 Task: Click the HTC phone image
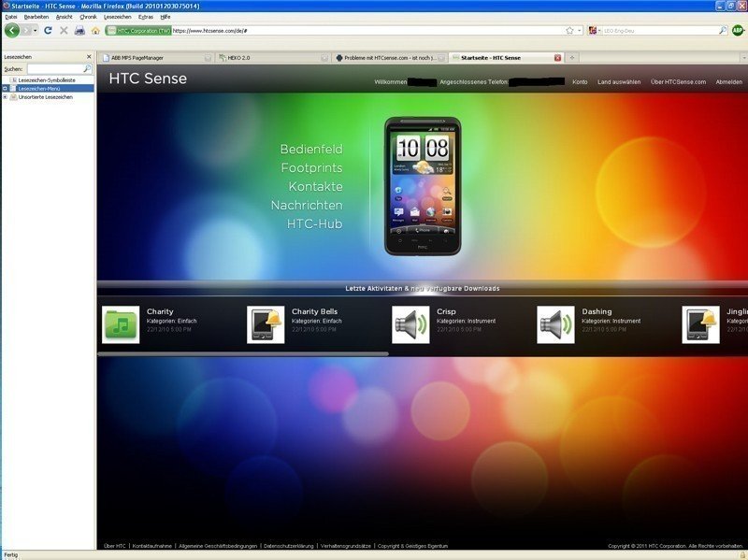(423, 186)
